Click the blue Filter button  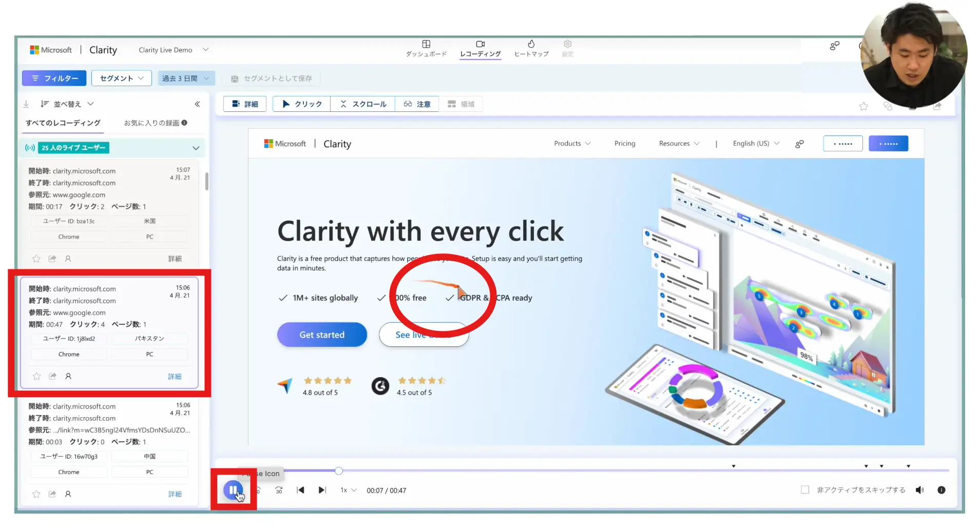[54, 78]
